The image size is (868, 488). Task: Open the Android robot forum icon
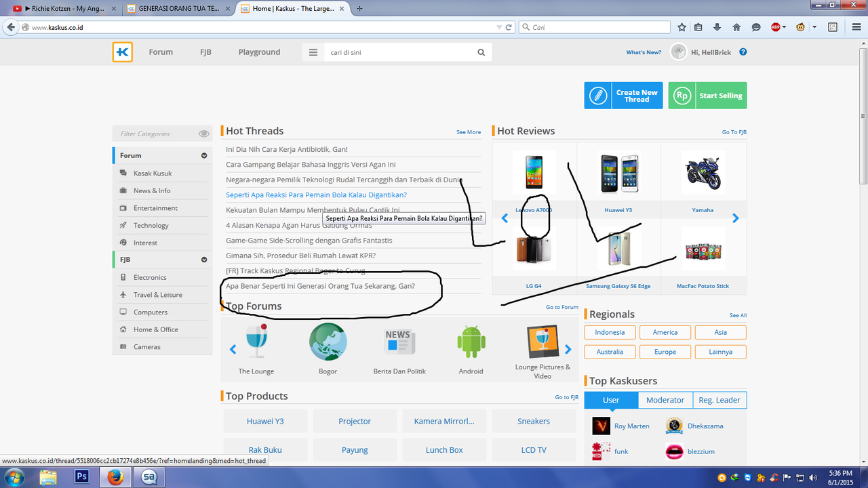[x=471, y=342]
